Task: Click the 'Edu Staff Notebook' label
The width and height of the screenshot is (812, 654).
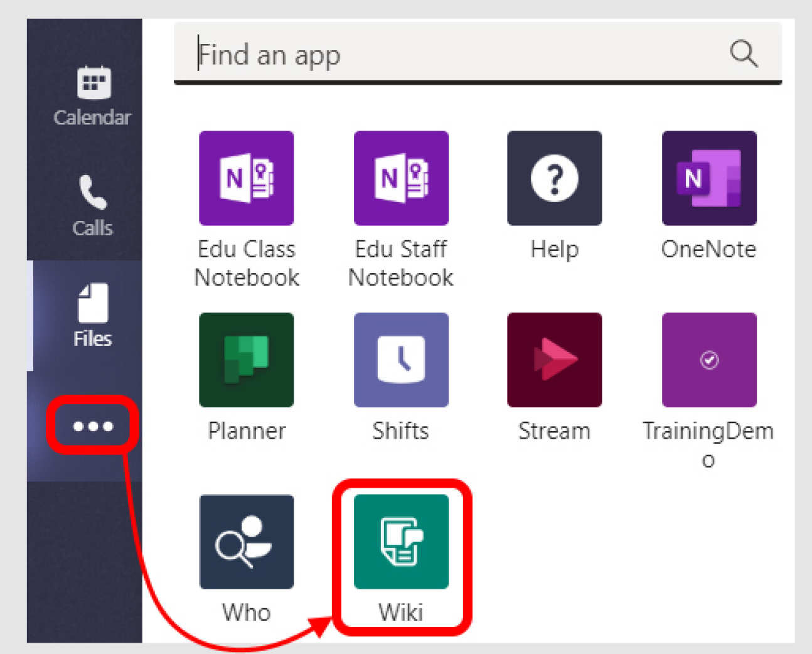Action: point(401,263)
